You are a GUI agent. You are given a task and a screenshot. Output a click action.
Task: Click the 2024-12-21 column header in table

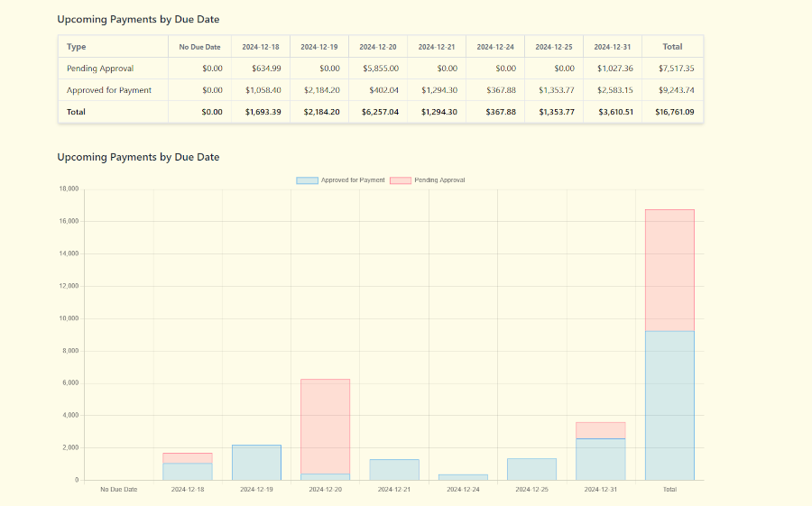pos(437,47)
